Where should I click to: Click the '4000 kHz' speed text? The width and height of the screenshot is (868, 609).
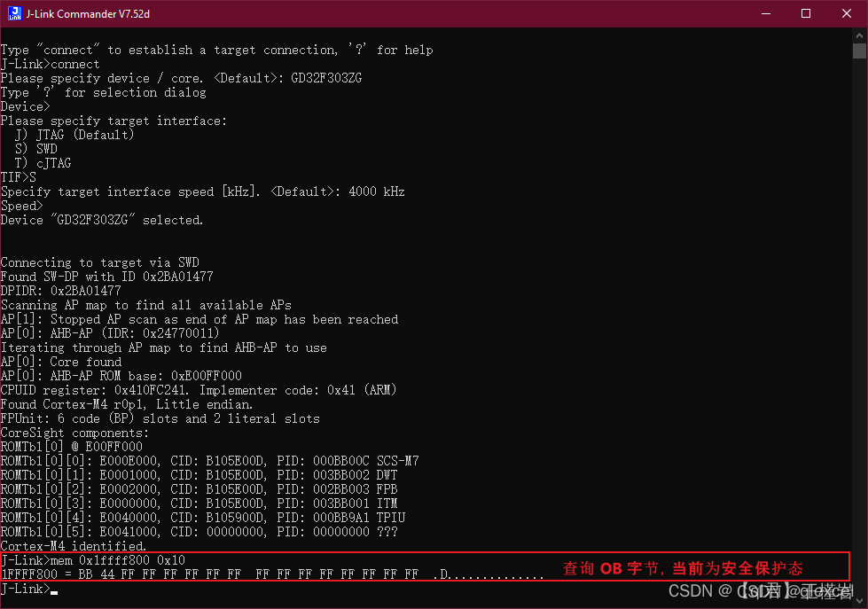(x=377, y=191)
